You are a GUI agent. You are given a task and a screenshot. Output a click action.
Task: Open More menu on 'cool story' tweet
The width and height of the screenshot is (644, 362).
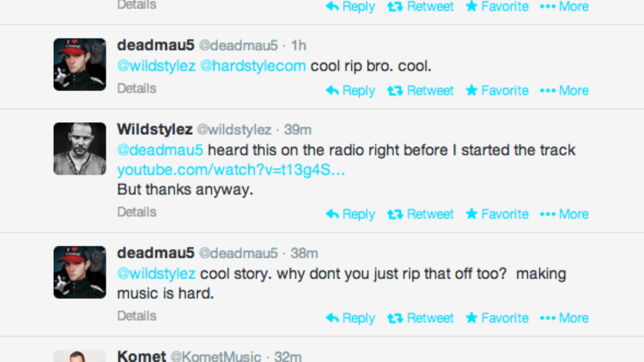[564, 318]
